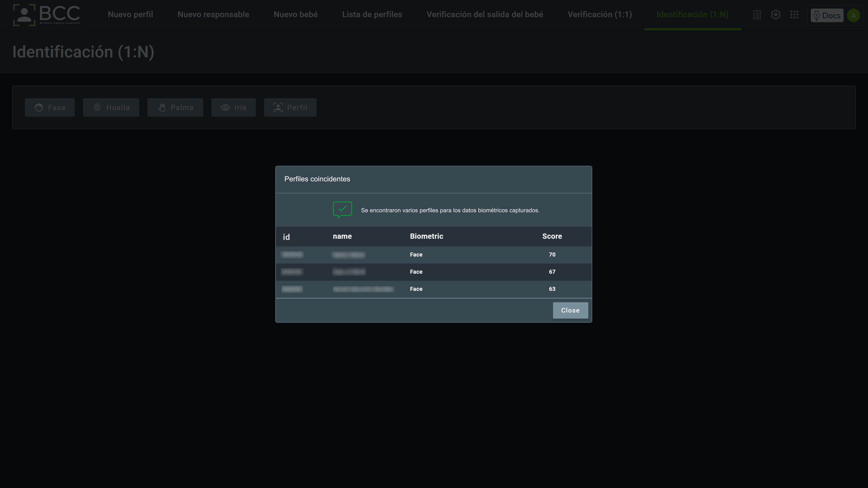The width and height of the screenshot is (868, 488).
Task: Click the Biometric column header
Action: (x=427, y=236)
